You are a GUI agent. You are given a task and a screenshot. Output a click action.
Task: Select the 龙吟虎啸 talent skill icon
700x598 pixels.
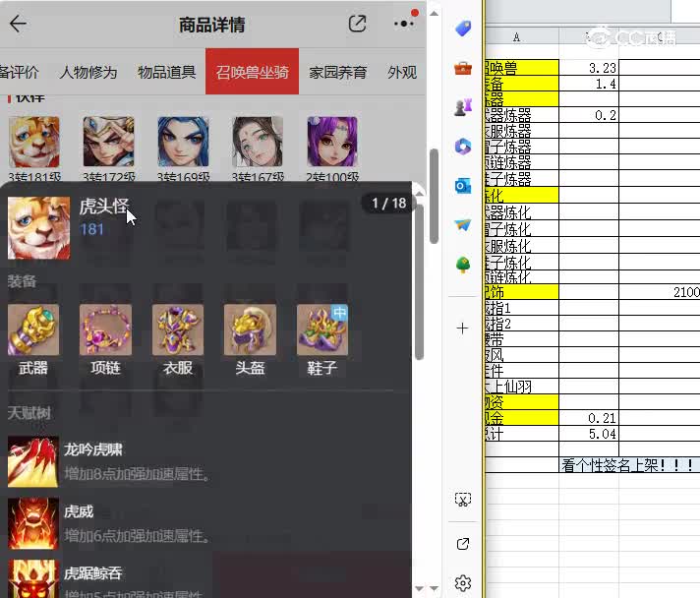33,462
